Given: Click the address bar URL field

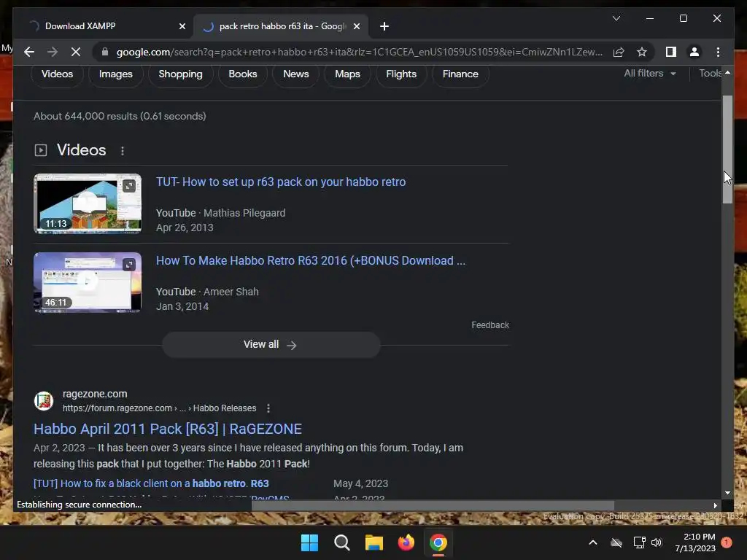Looking at the screenshot, I should pos(359,52).
